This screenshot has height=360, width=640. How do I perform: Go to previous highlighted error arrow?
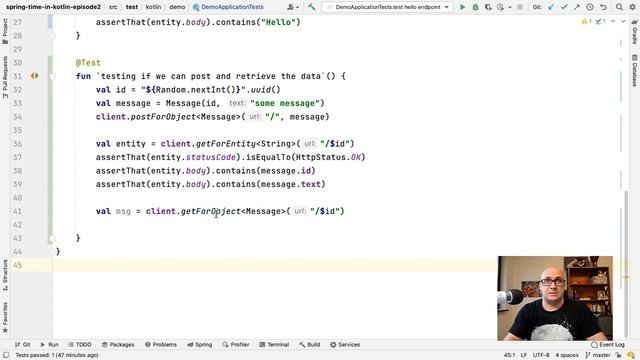(x=613, y=21)
